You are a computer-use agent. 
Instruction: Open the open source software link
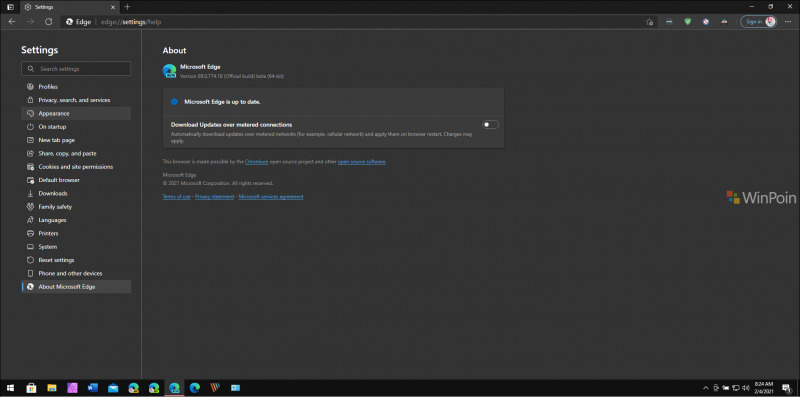(361, 161)
